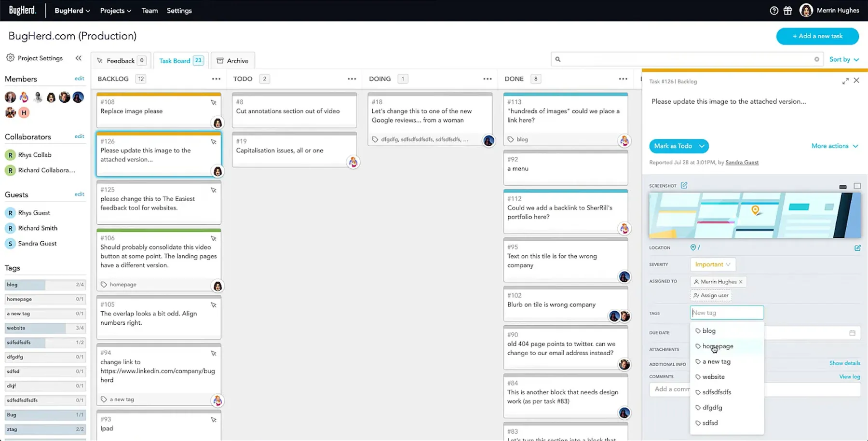Open the Team menu
Viewport: 868px width, 441px height.
[x=149, y=10]
